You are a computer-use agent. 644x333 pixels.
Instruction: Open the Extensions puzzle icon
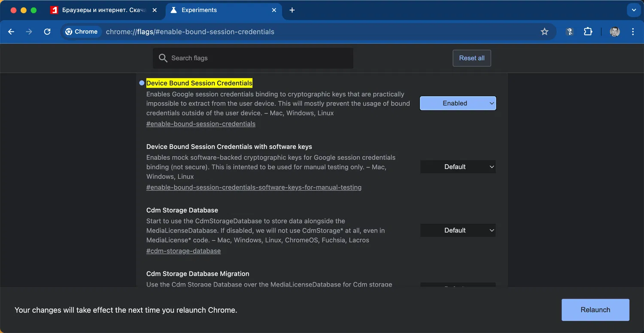(588, 32)
